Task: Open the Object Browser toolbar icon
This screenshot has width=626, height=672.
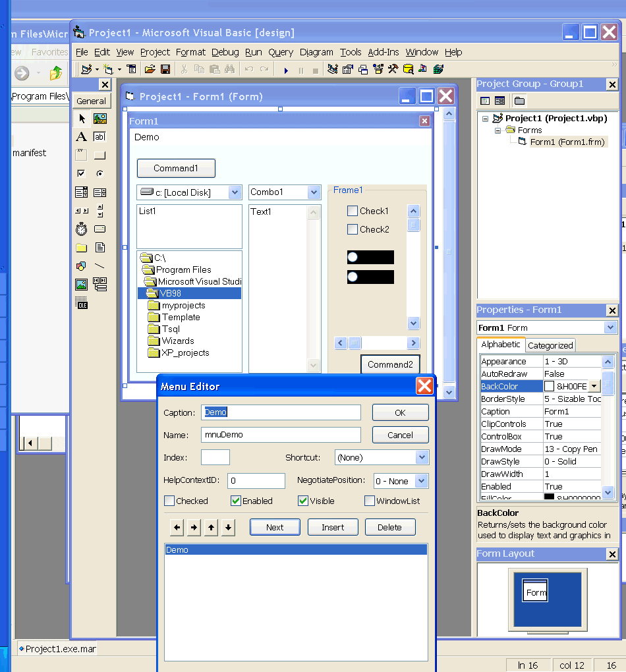Action: pos(378,69)
